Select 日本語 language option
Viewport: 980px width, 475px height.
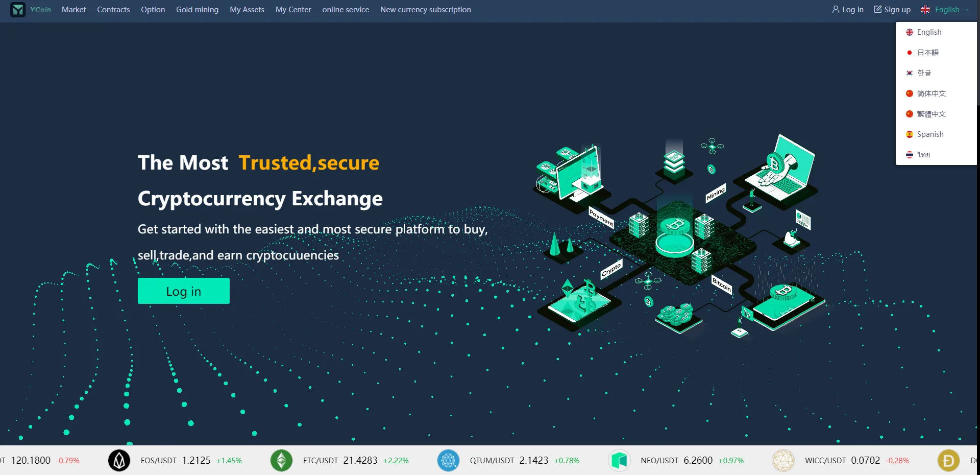(x=936, y=53)
